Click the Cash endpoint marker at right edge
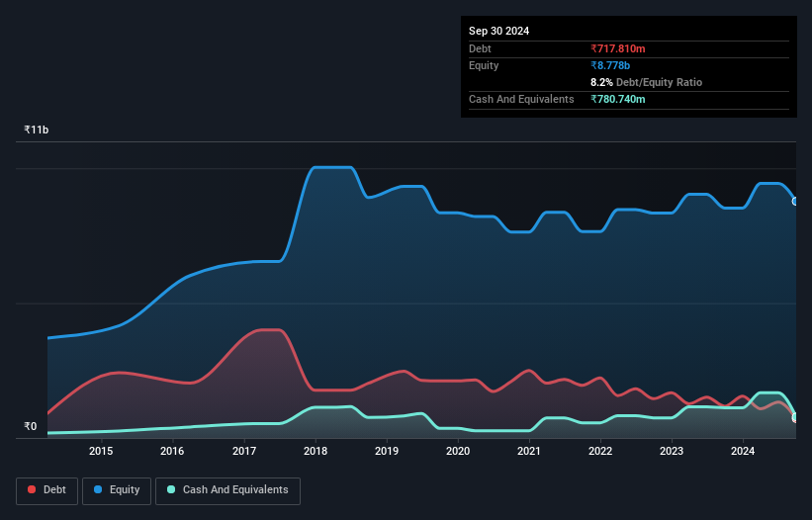The height and width of the screenshot is (520, 812). pyautogui.click(x=795, y=417)
